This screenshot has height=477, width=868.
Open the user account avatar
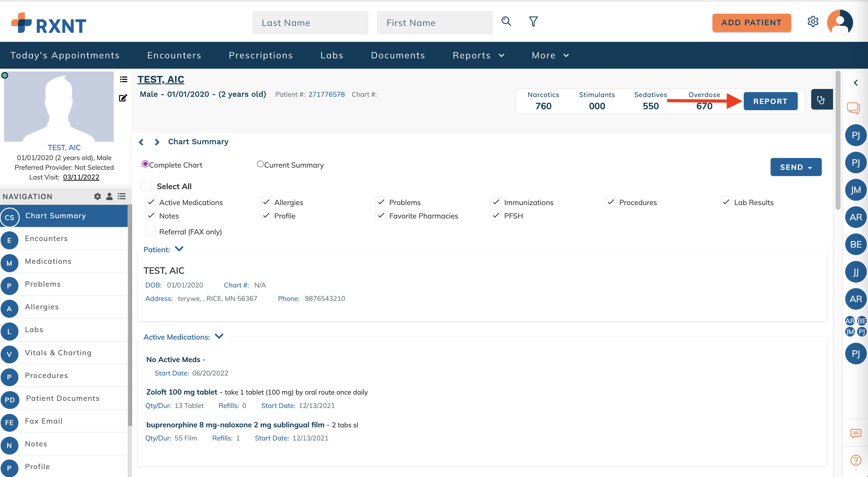point(840,22)
